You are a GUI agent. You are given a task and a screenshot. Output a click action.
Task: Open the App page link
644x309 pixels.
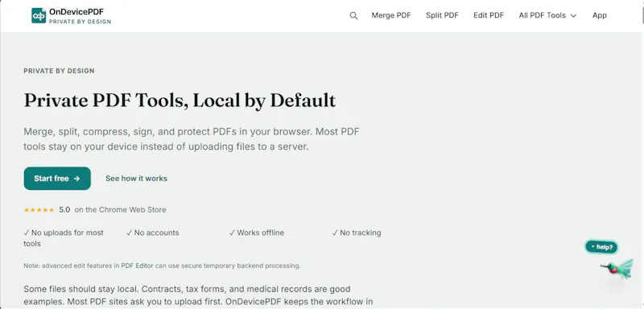599,15
